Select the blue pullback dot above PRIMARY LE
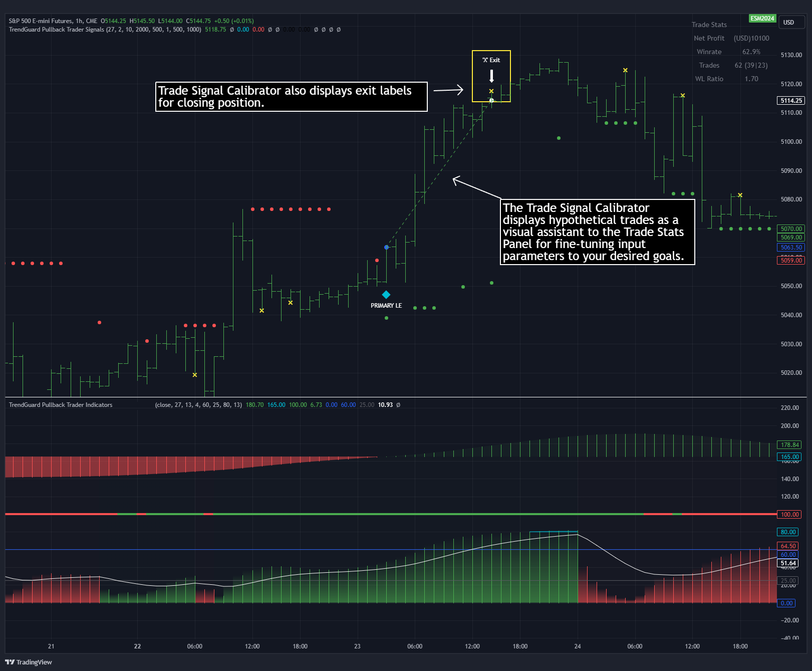The width and height of the screenshot is (812, 671). click(x=386, y=247)
